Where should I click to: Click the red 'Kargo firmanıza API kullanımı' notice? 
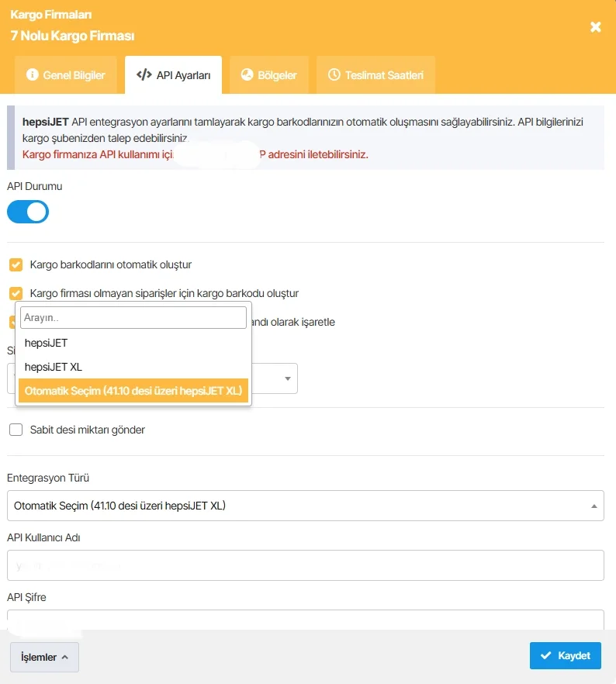point(195,154)
